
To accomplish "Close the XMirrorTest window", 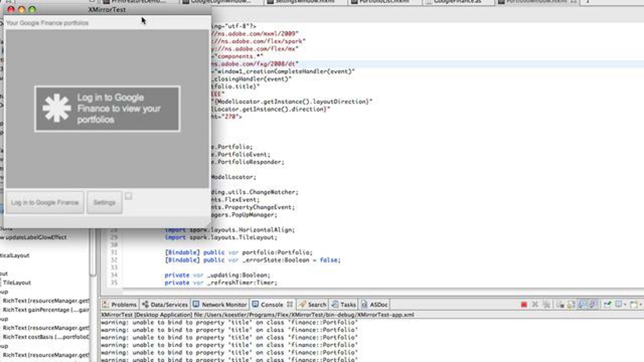I will click(11, 10).
